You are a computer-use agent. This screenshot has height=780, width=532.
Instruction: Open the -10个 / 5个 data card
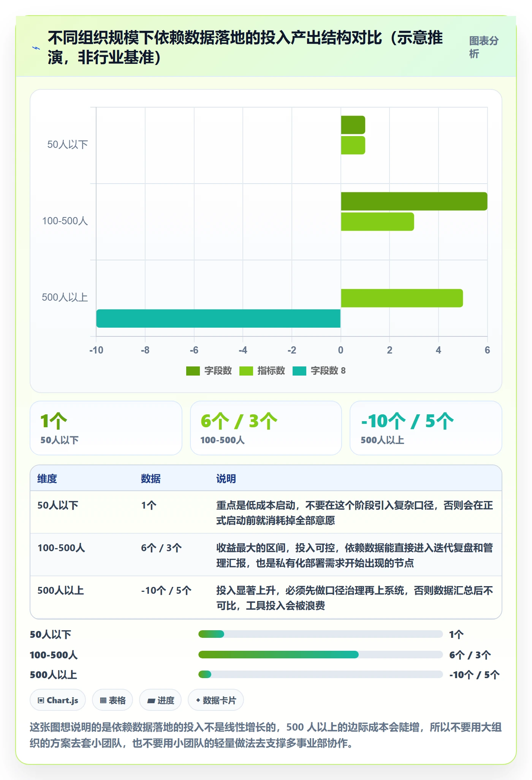click(426, 428)
